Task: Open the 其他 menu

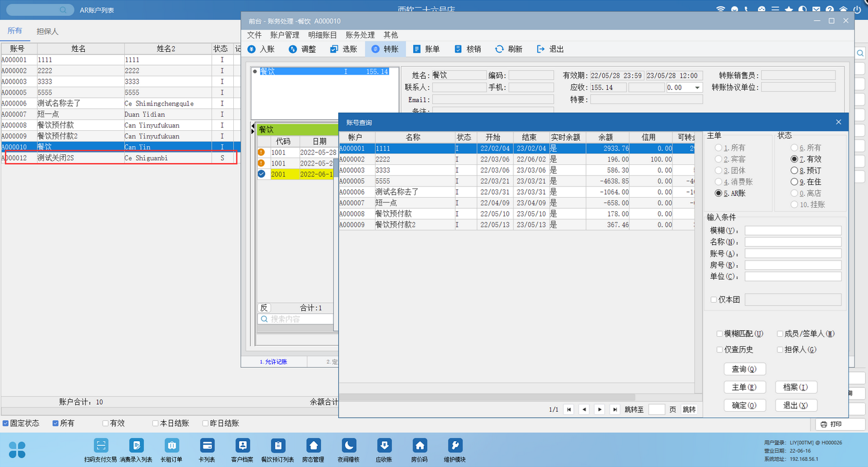Action: (390, 35)
